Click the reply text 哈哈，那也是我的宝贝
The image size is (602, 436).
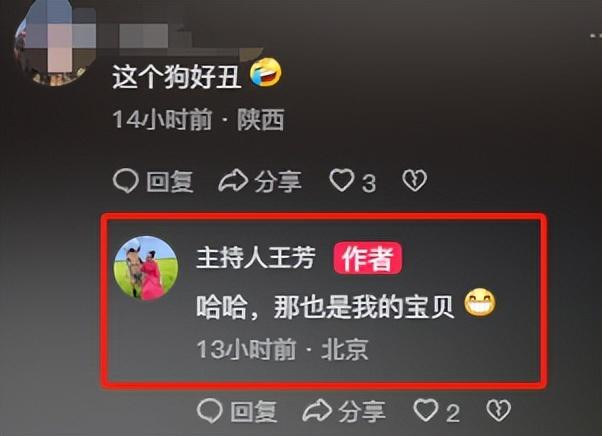tap(326, 307)
